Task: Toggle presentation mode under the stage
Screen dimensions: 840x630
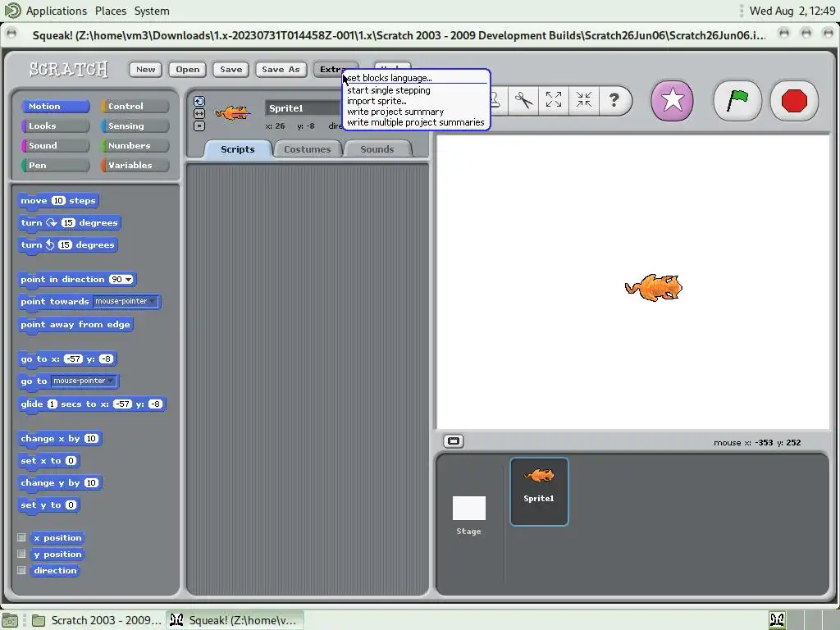Action: [x=454, y=441]
